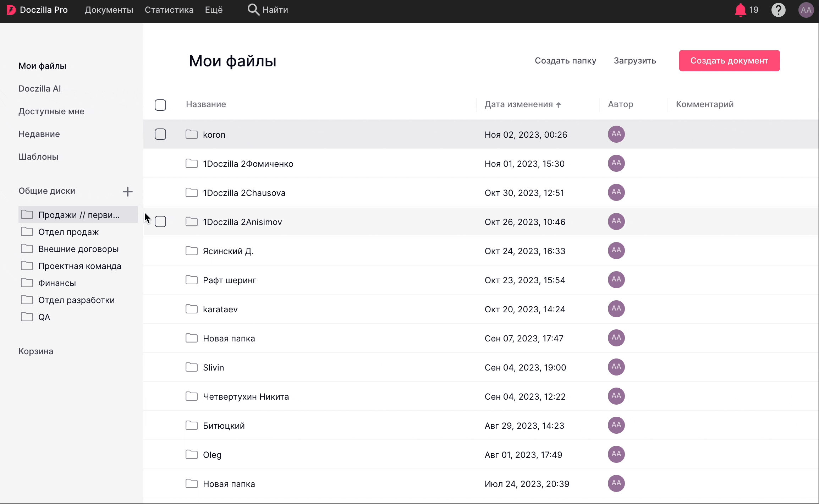Screen dimensions: 819x504
Task: Open Недавние in sidebar
Action: click(39, 134)
